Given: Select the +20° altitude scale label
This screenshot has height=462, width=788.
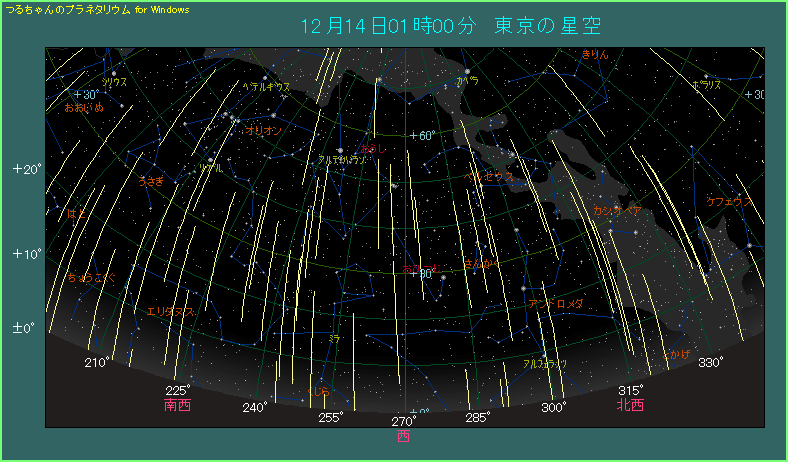Looking at the screenshot, I should tap(27, 169).
